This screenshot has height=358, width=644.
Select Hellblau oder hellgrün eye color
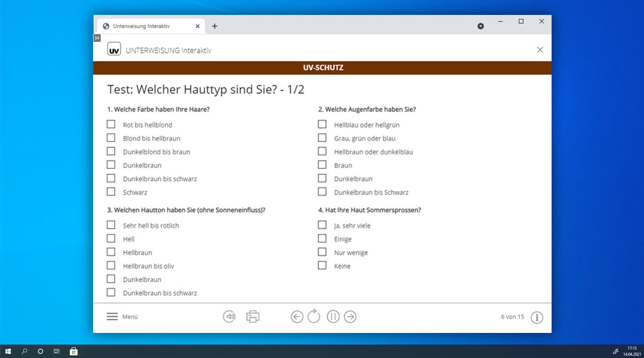322,124
